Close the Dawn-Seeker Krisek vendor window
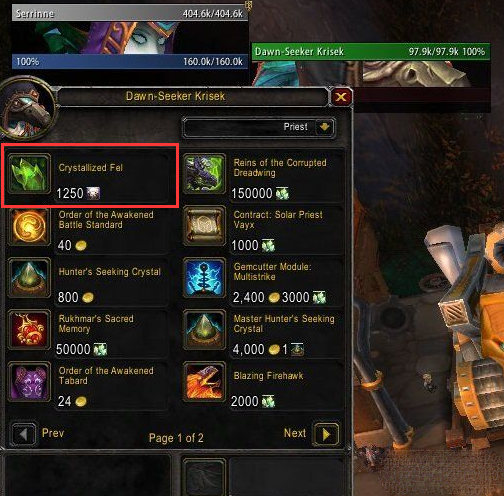The height and width of the screenshot is (496, 504). point(341,97)
